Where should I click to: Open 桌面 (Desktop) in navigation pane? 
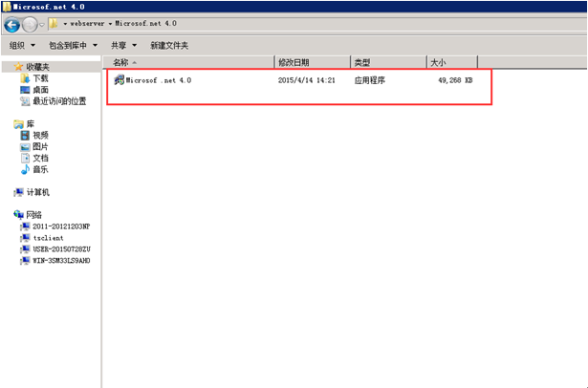tap(40, 89)
